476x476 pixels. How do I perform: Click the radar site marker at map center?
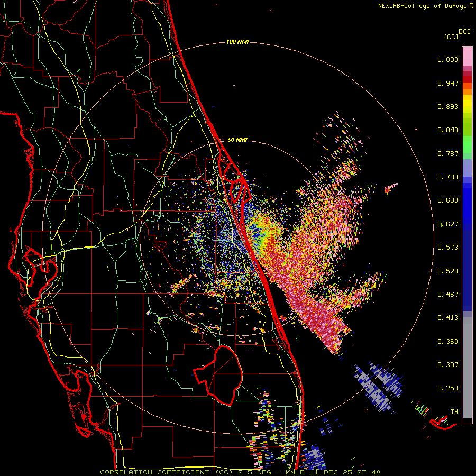pos(238,239)
